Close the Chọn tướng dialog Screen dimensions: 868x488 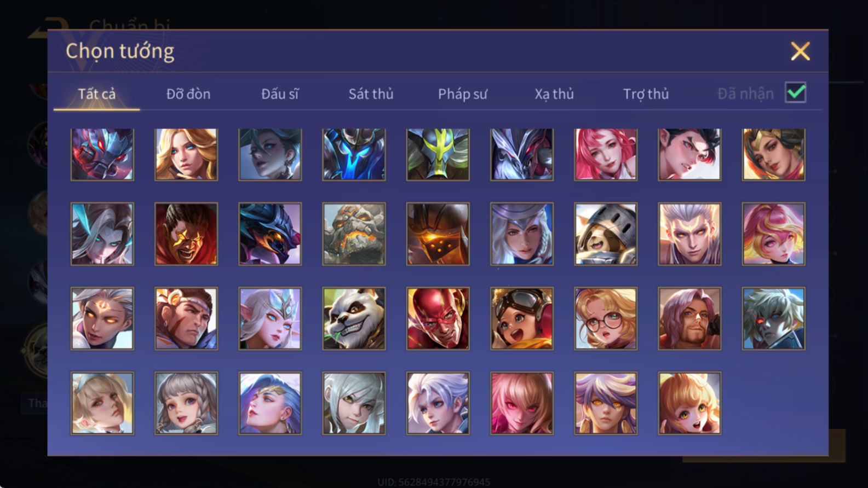pyautogui.click(x=800, y=51)
